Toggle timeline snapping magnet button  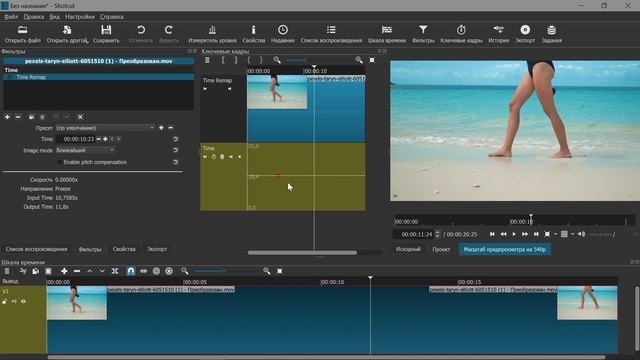pyautogui.click(x=131, y=271)
